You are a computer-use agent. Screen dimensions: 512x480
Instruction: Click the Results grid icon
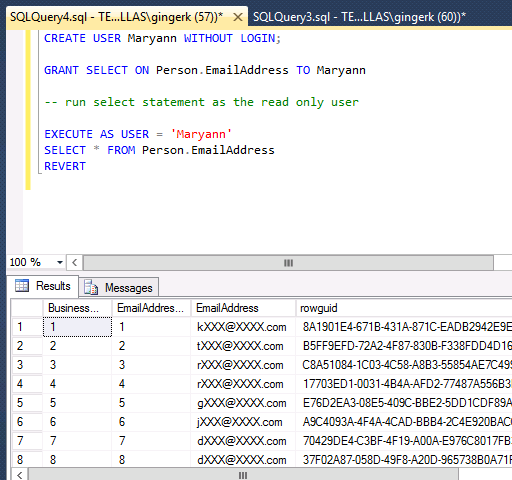22,286
